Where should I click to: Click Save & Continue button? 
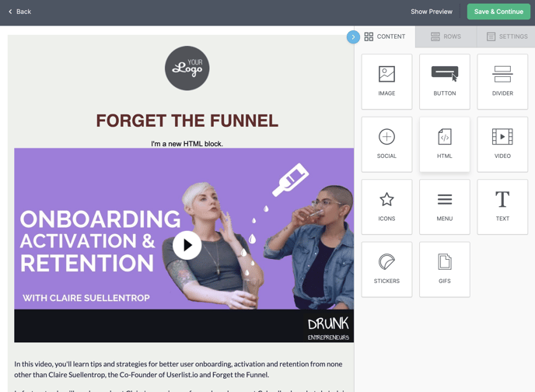point(498,12)
